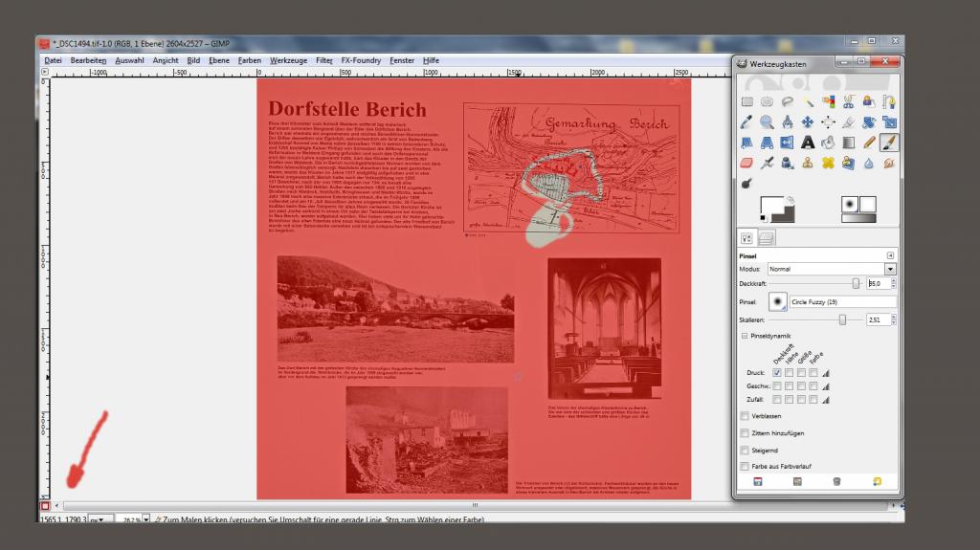Select the Airbrush tool
The height and width of the screenshot is (550, 980).
tap(767, 164)
